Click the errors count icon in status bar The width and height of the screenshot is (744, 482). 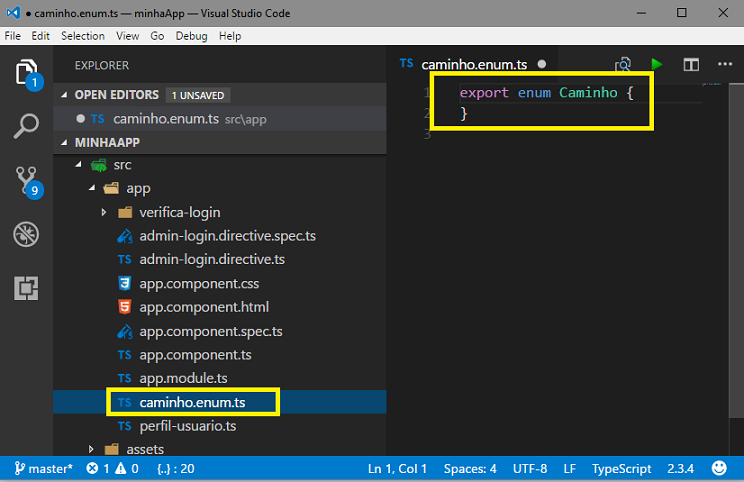92,469
